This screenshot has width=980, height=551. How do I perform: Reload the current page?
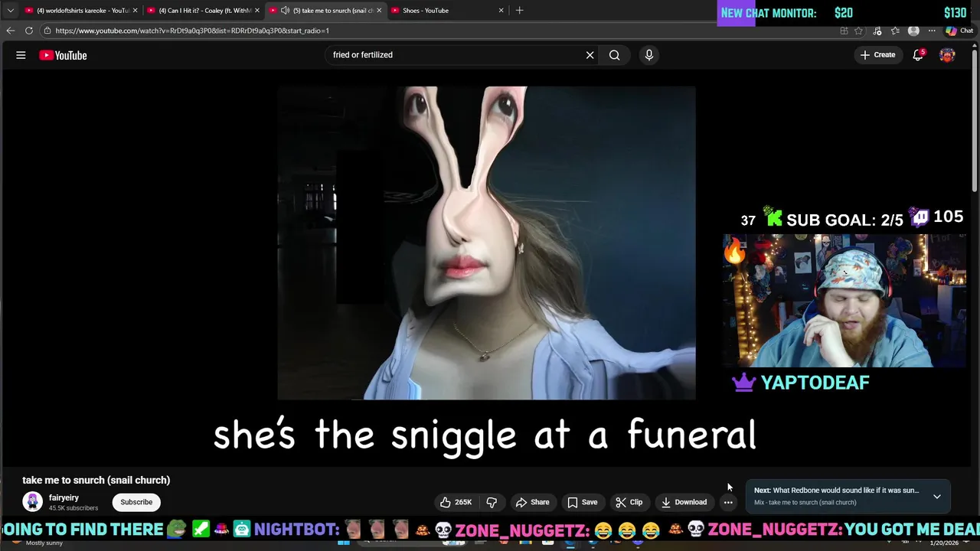28,31
